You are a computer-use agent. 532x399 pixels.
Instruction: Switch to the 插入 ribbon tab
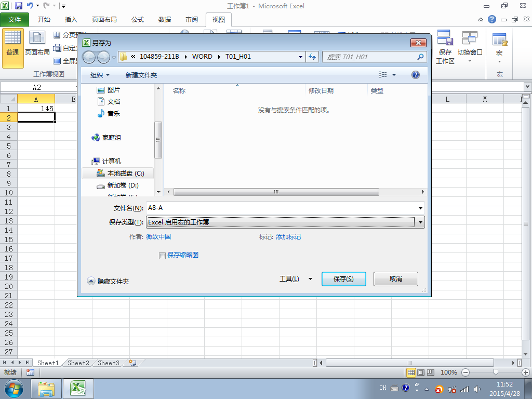click(x=71, y=20)
